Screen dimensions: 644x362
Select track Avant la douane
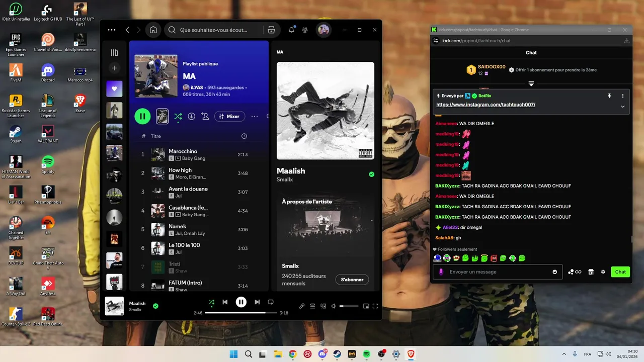coord(199,192)
